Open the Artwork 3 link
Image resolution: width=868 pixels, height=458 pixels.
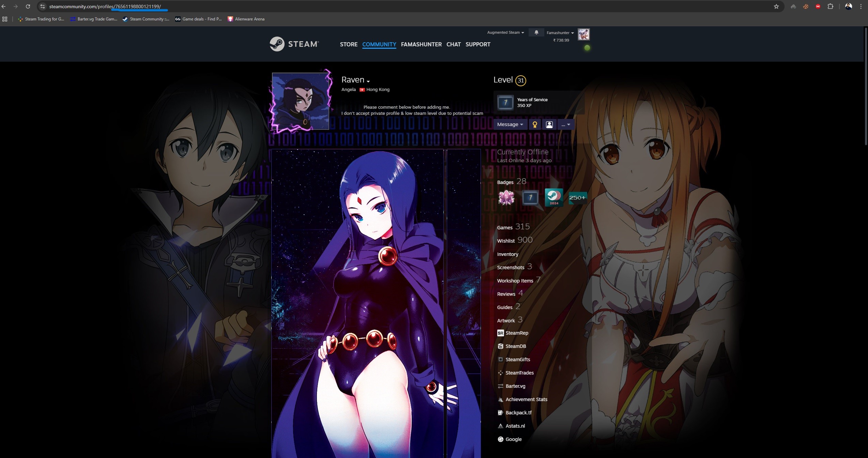pos(509,320)
